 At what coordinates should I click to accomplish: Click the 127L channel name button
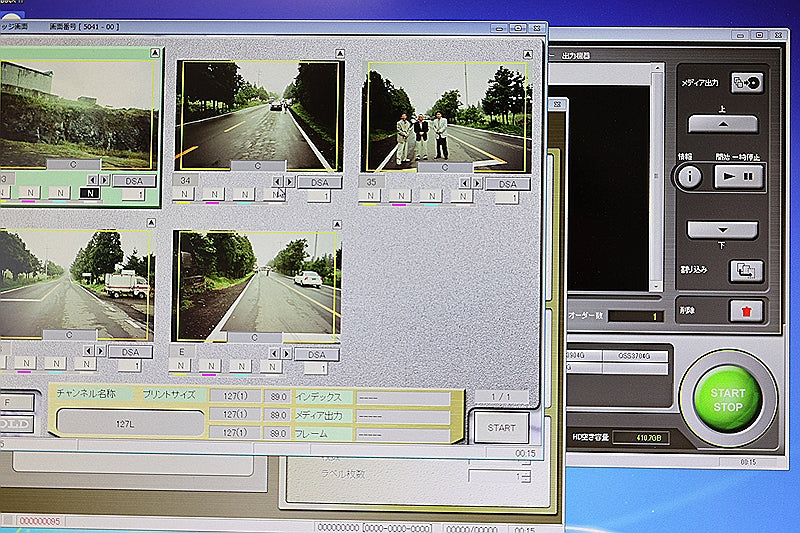coord(131,423)
